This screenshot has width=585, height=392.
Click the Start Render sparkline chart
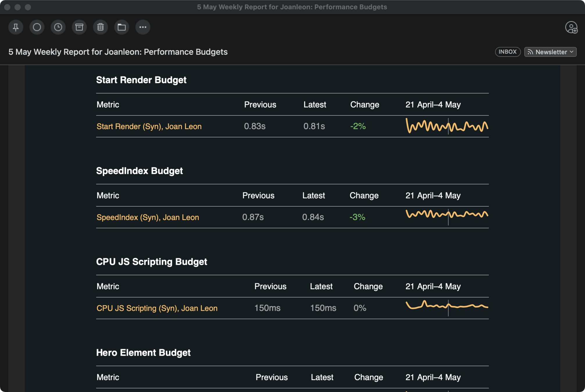coord(447,126)
